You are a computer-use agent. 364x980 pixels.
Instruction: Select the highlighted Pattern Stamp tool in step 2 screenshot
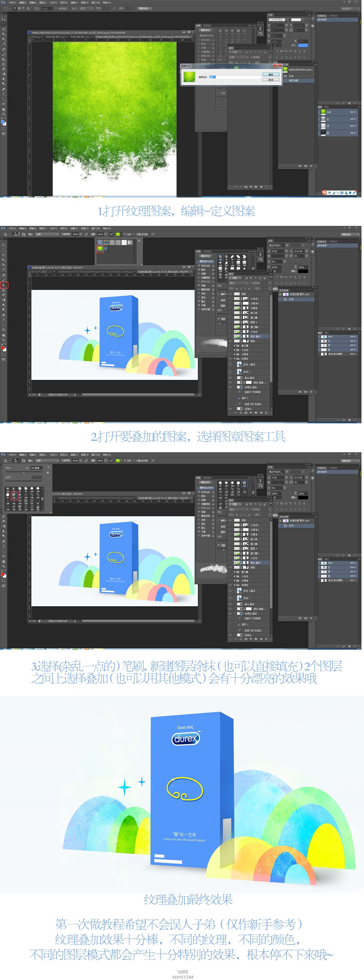tap(4, 285)
